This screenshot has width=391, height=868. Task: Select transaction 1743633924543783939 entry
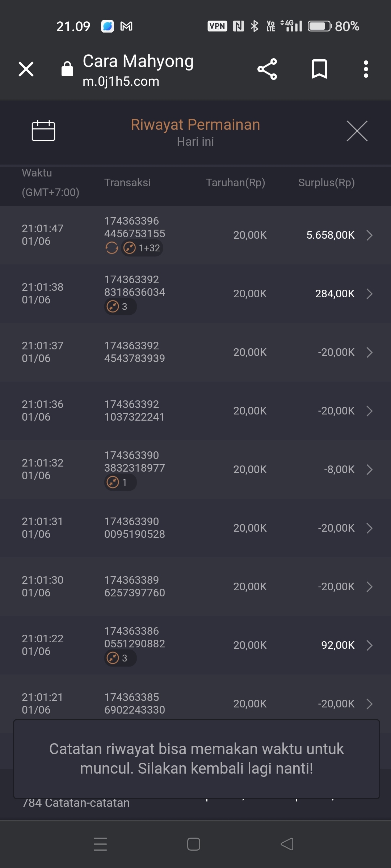[134, 352]
